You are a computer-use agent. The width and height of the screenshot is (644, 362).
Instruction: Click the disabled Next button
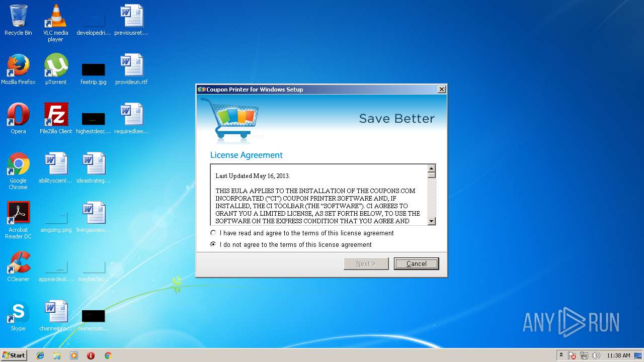366,263
